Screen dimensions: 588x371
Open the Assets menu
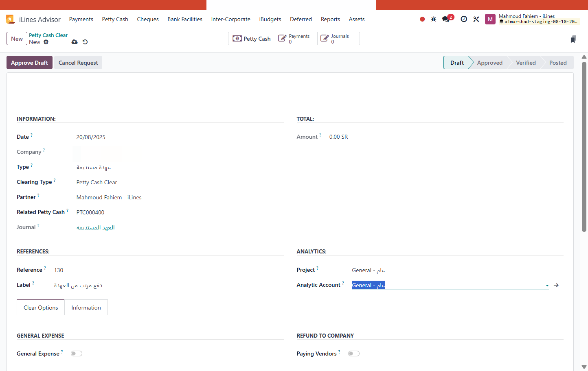point(357,19)
